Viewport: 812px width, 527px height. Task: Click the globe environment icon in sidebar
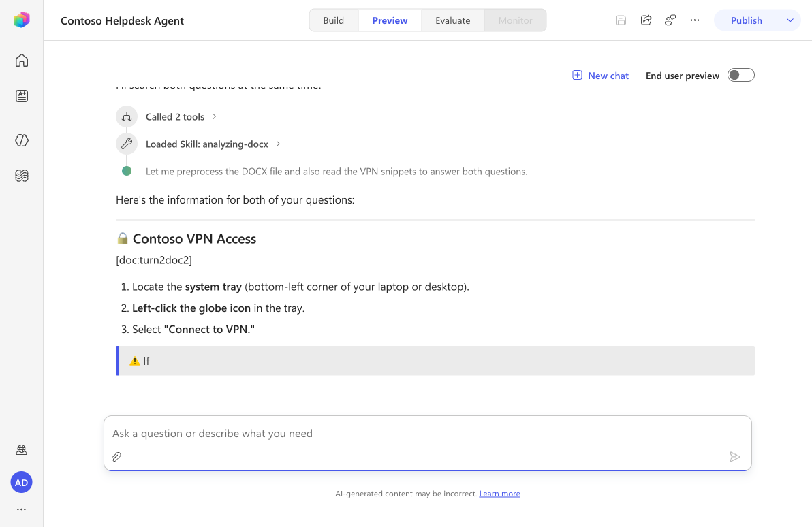click(x=21, y=449)
